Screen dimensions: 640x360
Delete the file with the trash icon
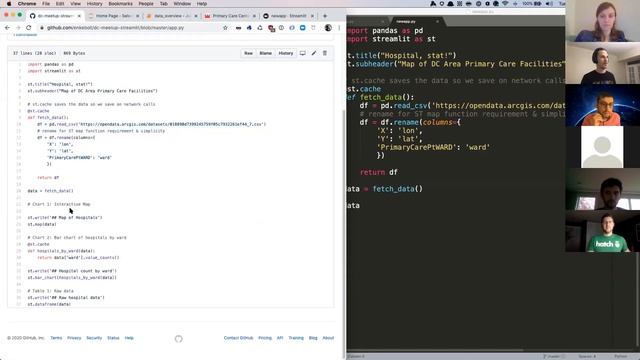325,53
